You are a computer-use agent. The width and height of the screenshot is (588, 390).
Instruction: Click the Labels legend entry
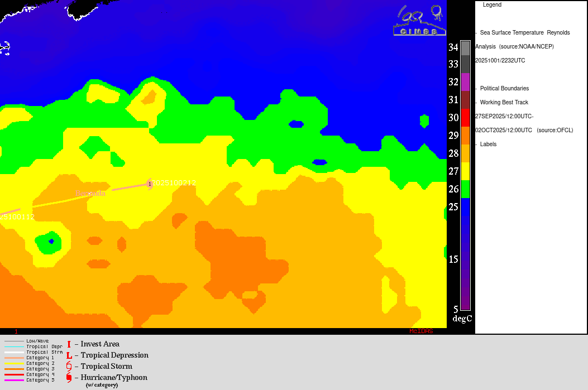[488, 145]
